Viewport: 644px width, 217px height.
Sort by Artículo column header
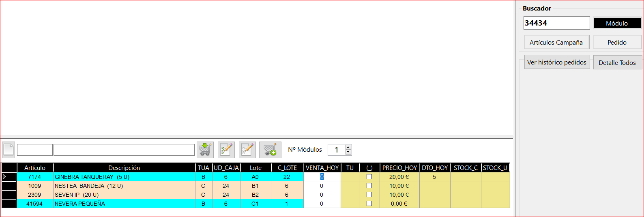click(35, 168)
